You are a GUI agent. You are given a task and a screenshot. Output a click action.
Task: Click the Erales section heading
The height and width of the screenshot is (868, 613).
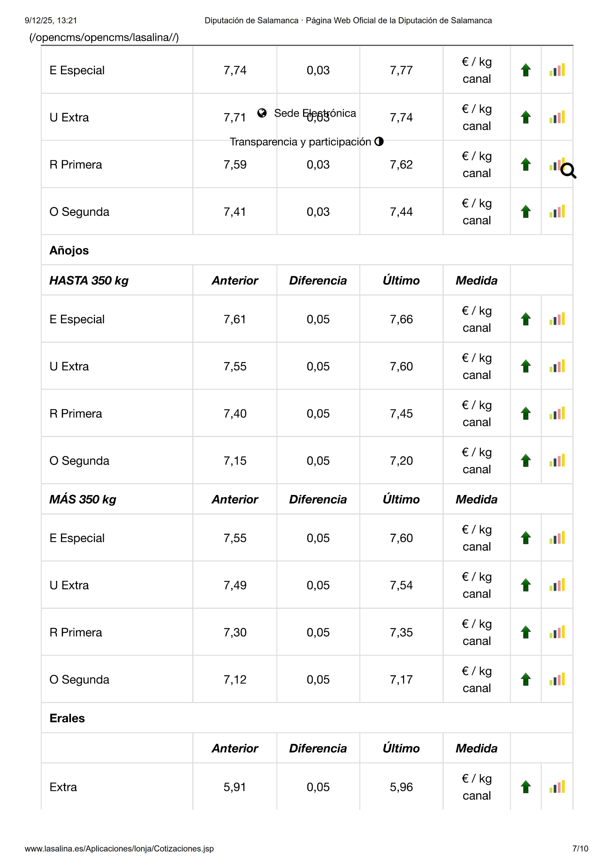coord(67,718)
